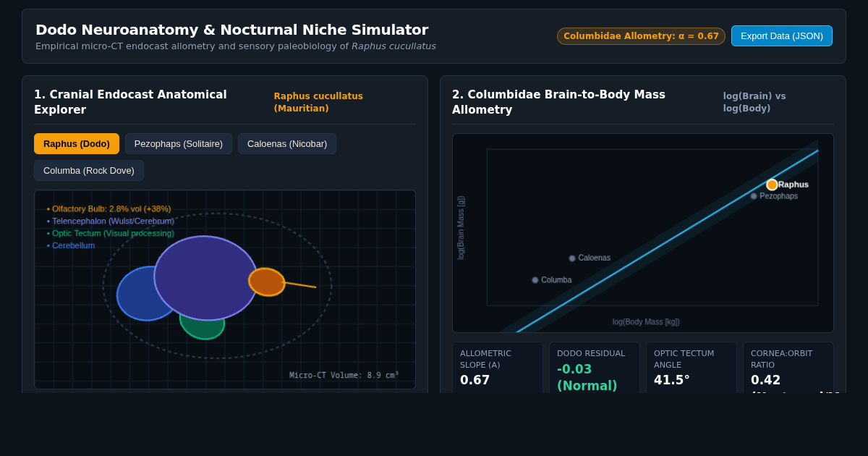Click the Columbidae Allometry α = 0.67 badge
868x456 pixels.
(641, 36)
